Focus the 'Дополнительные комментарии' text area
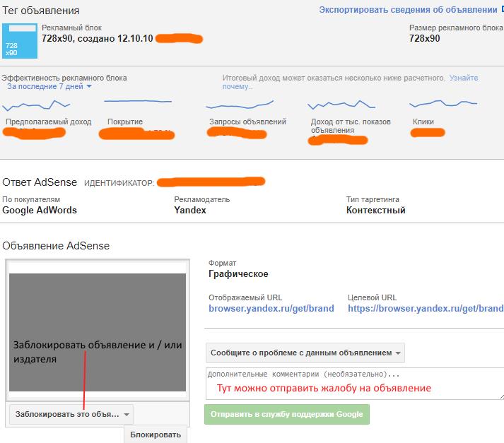The image size is (504, 443). (x=355, y=384)
